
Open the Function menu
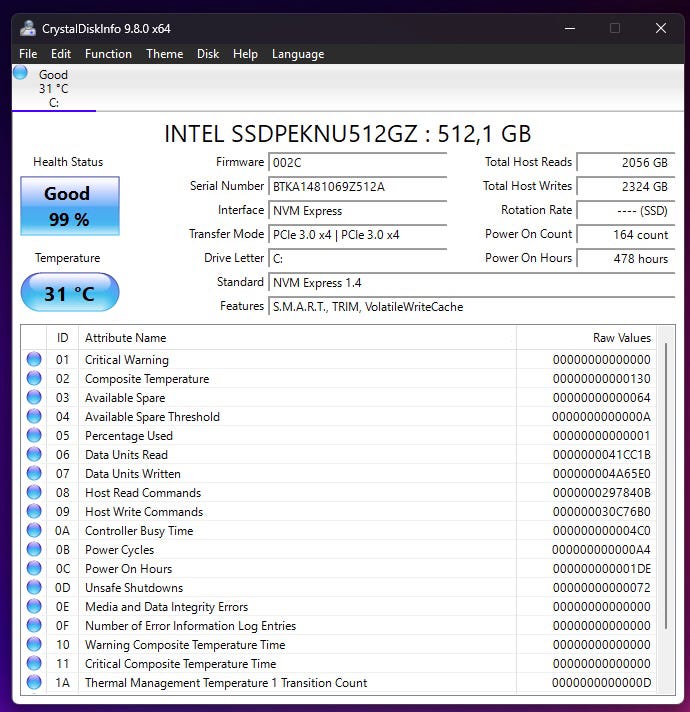(x=108, y=54)
